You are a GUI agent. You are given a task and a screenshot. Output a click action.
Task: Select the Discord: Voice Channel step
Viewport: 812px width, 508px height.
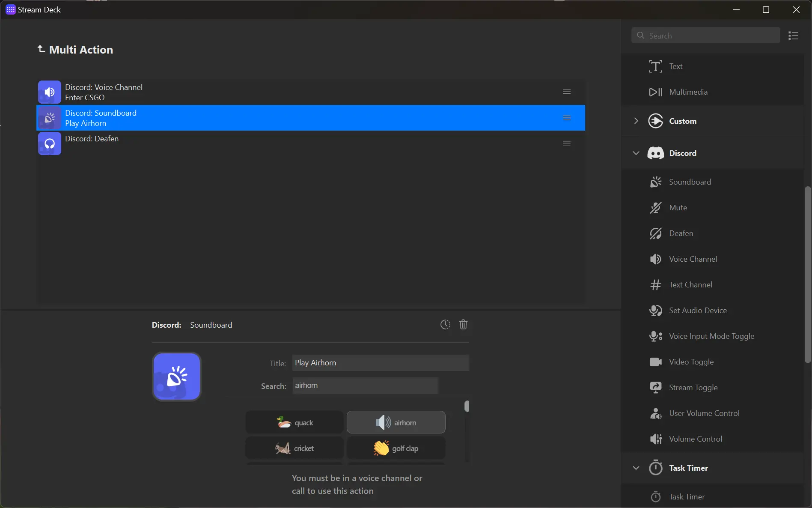coord(311,92)
